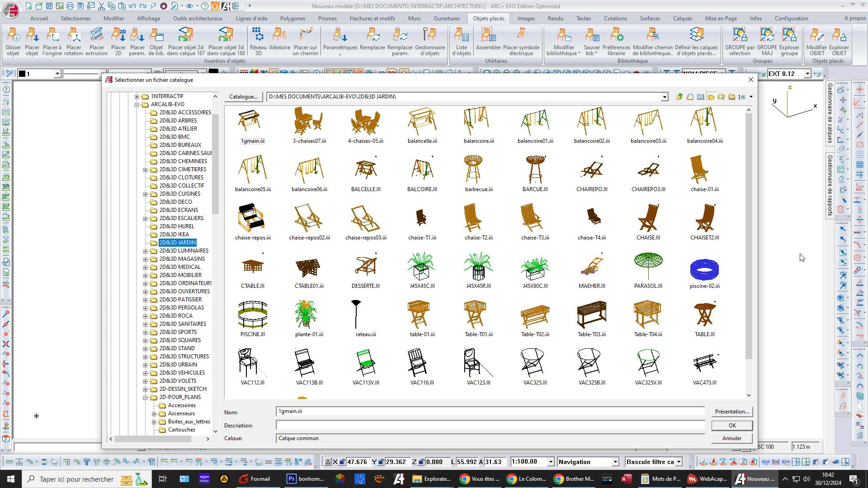Switch to the Calques ribbon tab
The image size is (868, 488).
[682, 19]
